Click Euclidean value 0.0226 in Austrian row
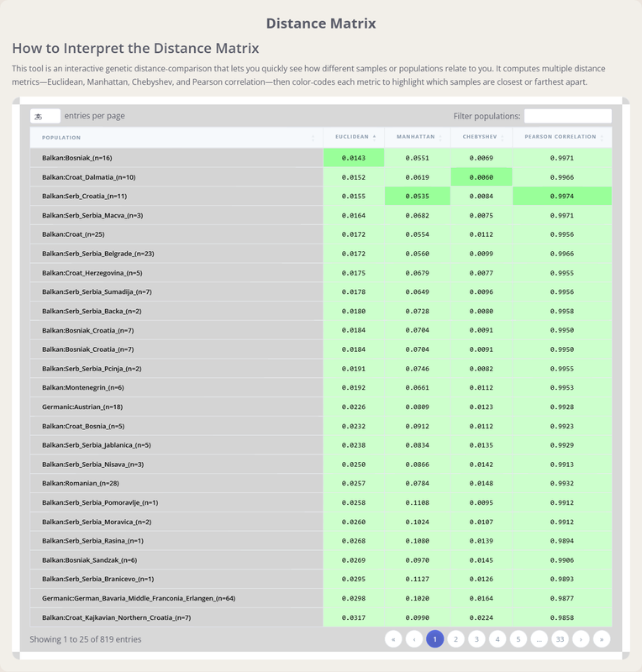Image resolution: width=642 pixels, height=672 pixels. click(x=354, y=407)
